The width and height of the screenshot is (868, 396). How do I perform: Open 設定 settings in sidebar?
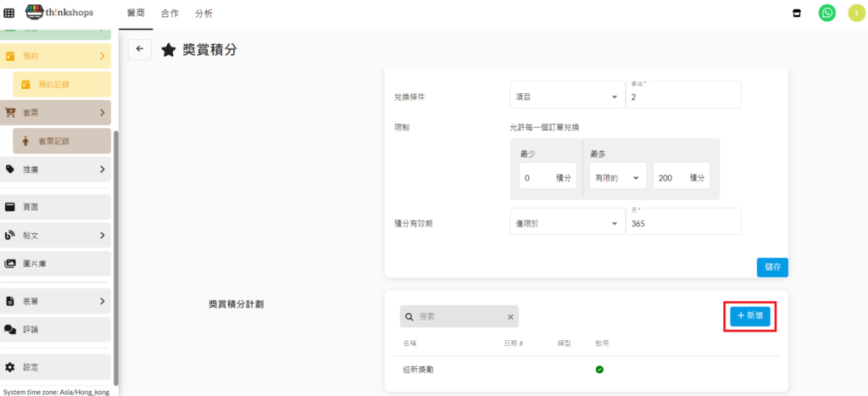pyautogui.click(x=56, y=367)
